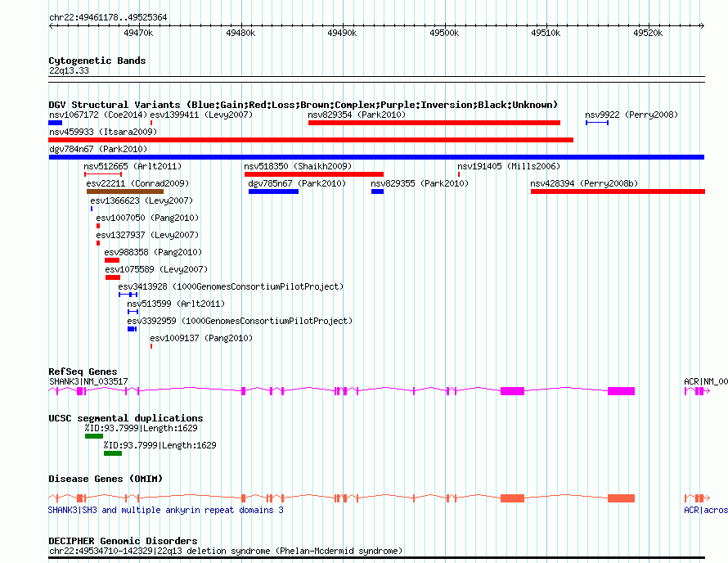
Task: Click the 49520k ruler tick label
Action: [x=648, y=33]
